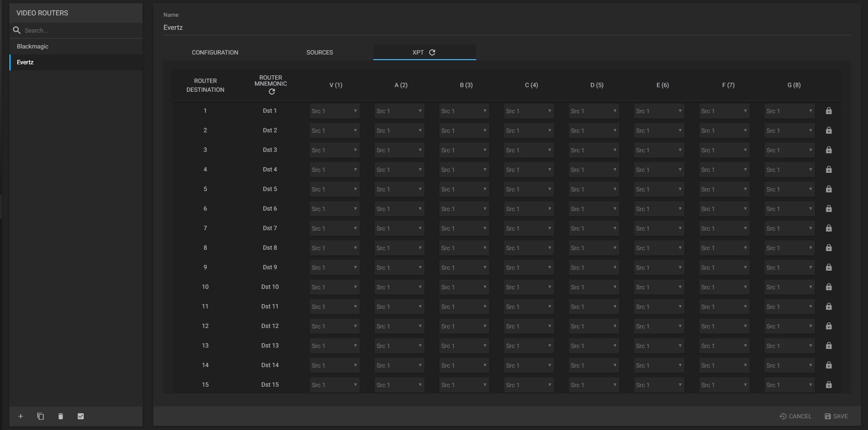Toggle lock for Dst 9 row
868x430 pixels.
coord(828,267)
